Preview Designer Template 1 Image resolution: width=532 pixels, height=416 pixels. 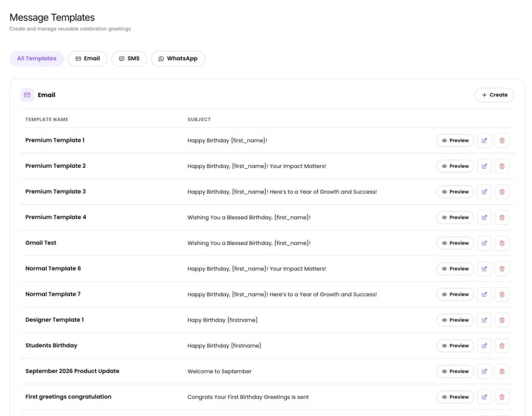click(x=455, y=320)
